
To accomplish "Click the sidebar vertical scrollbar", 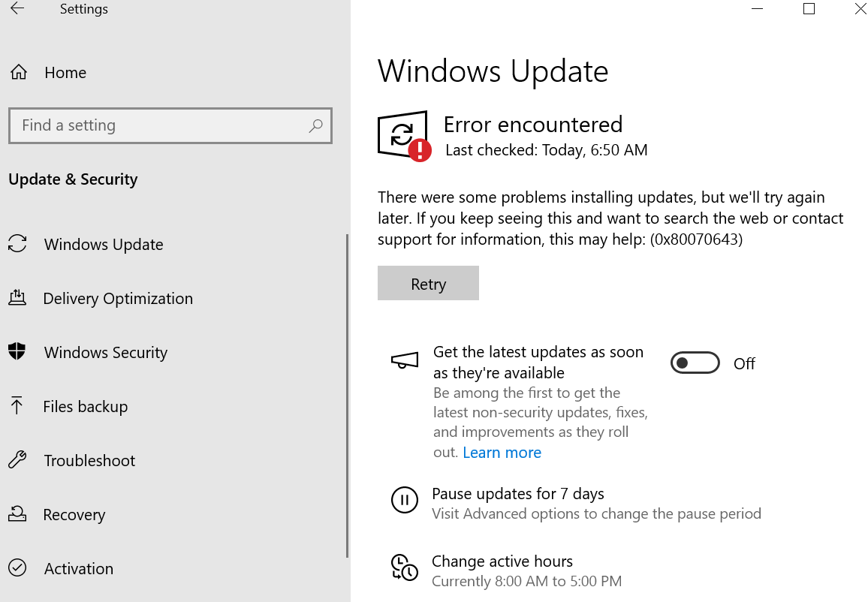I will (347, 396).
